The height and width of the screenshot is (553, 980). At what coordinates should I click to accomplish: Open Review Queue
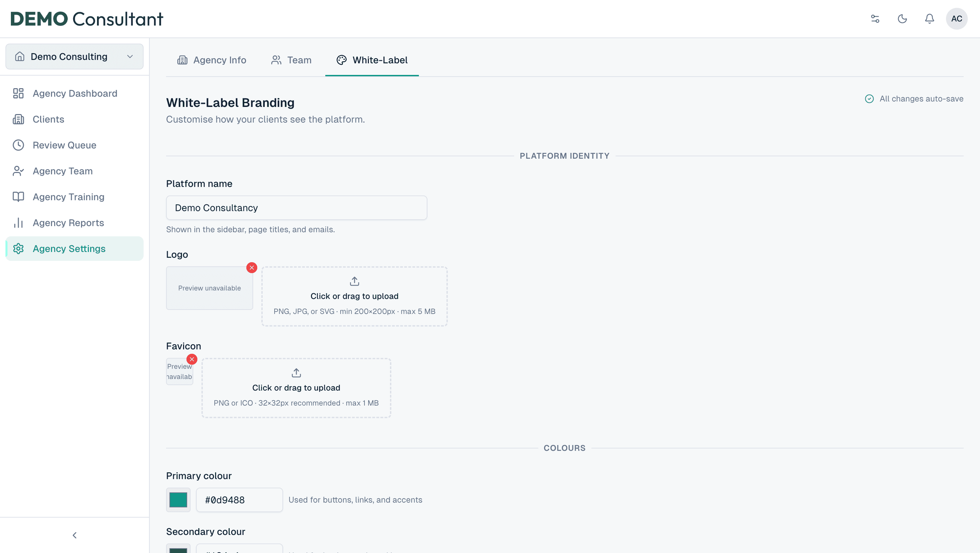tap(75, 145)
